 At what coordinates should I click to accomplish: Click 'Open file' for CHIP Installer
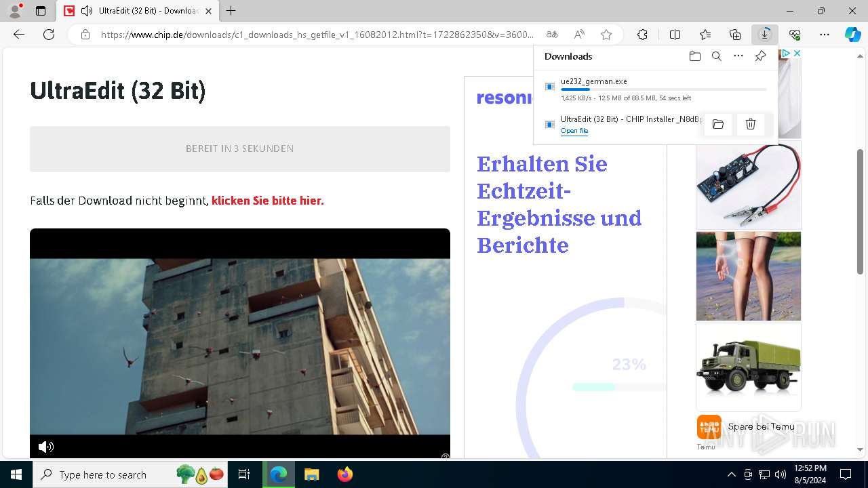point(574,131)
